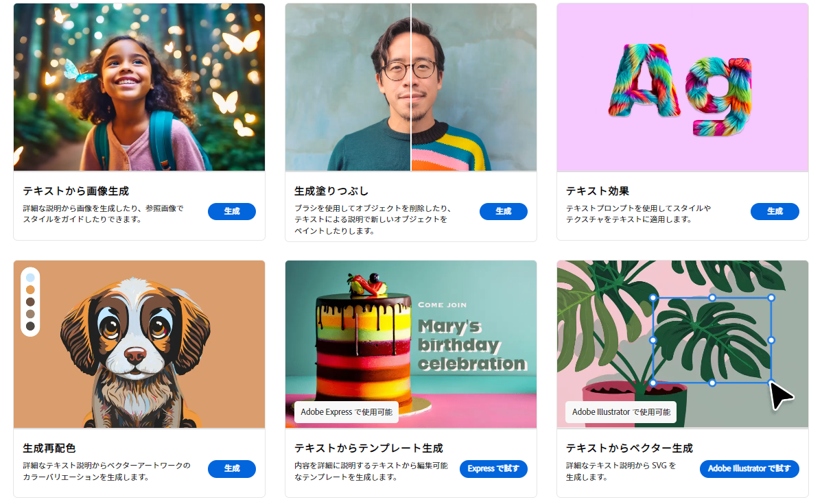This screenshot has height=504, width=822.
Task: Select the orange color swatch dot
Action: [30, 290]
